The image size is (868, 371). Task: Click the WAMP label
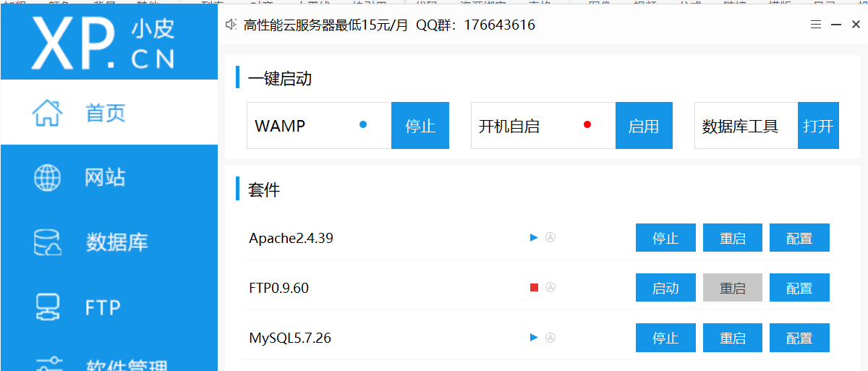pyautogui.click(x=280, y=126)
